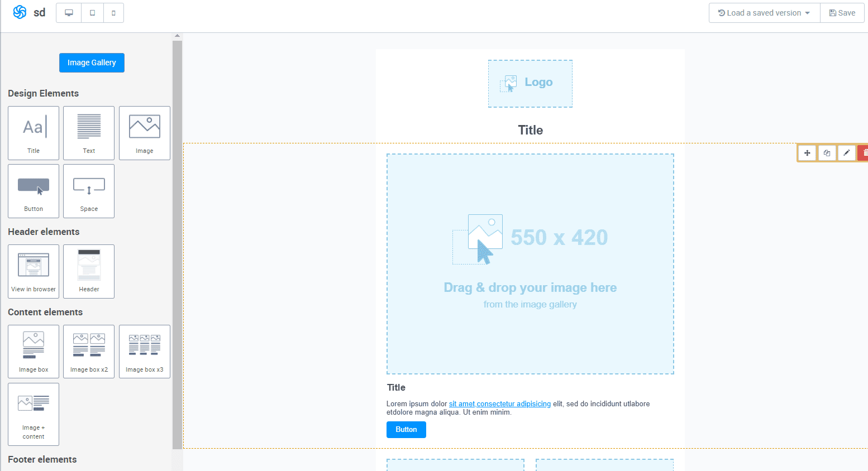Select the Text design element
Image resolution: width=868 pixels, height=471 pixels.
pos(88,133)
